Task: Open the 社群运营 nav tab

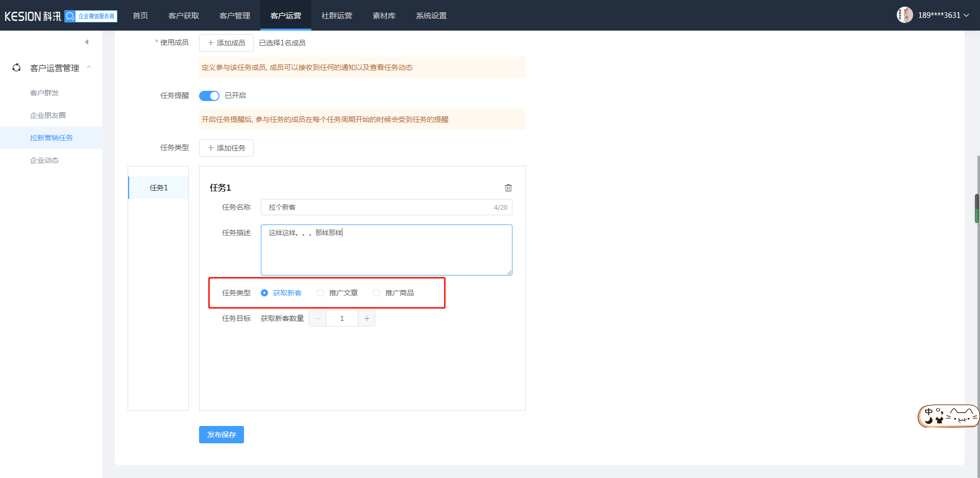Action: coord(337,15)
